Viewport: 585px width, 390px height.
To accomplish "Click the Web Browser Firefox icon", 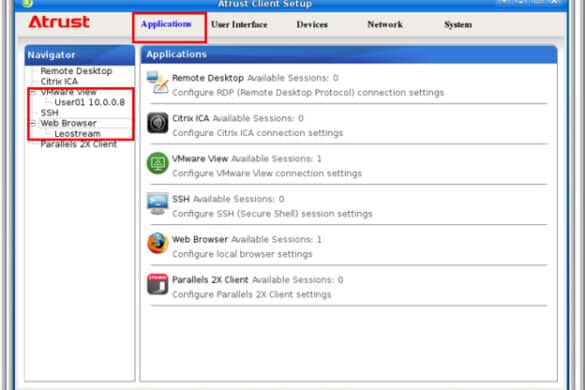I will click(x=158, y=243).
